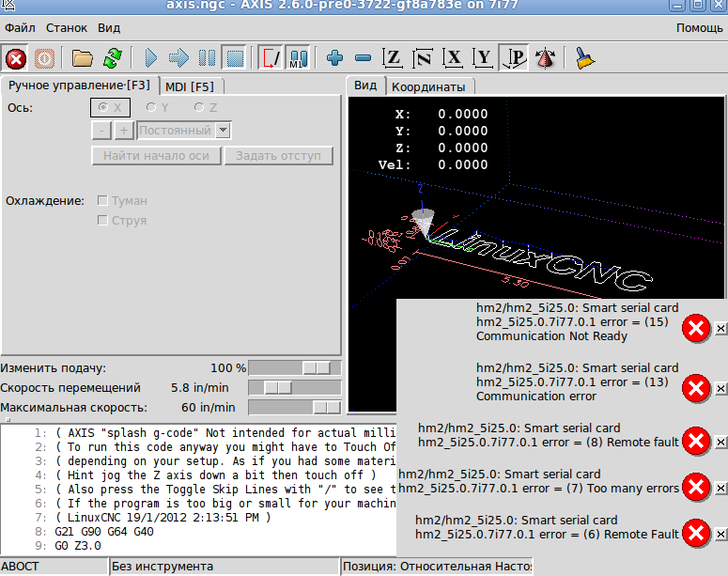The height and width of the screenshot is (576, 728).
Task: Select X axis radio button
Action: pos(110,107)
